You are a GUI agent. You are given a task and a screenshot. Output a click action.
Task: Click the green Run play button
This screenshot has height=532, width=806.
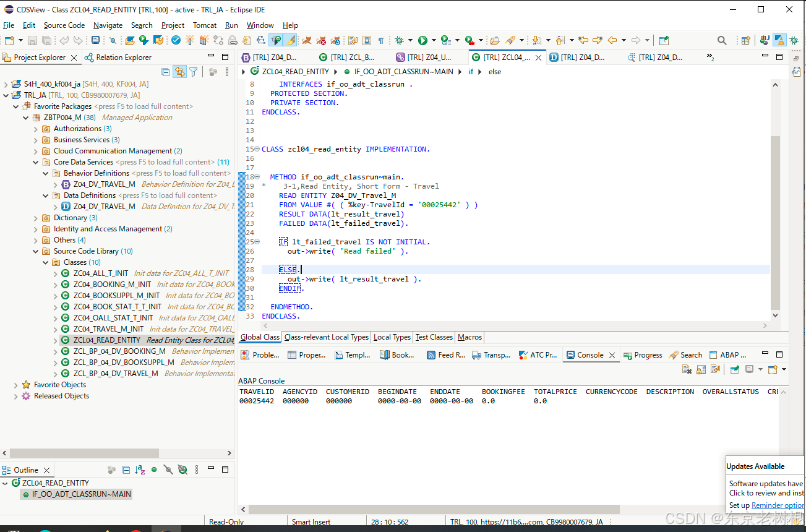422,40
